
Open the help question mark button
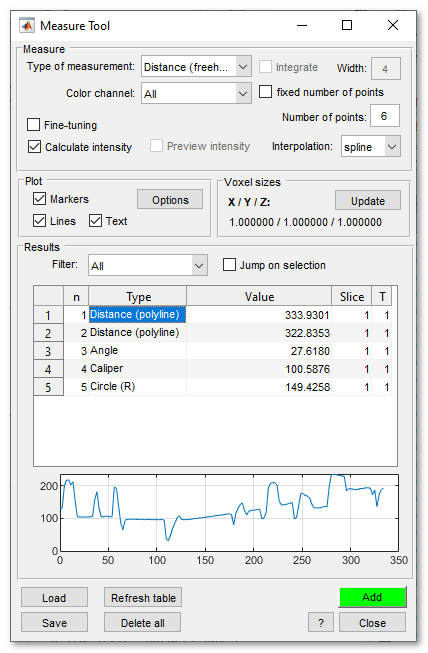point(321,623)
